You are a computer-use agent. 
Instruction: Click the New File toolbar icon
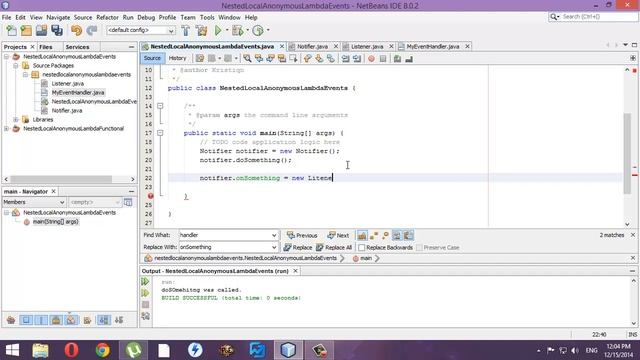pos(11,30)
